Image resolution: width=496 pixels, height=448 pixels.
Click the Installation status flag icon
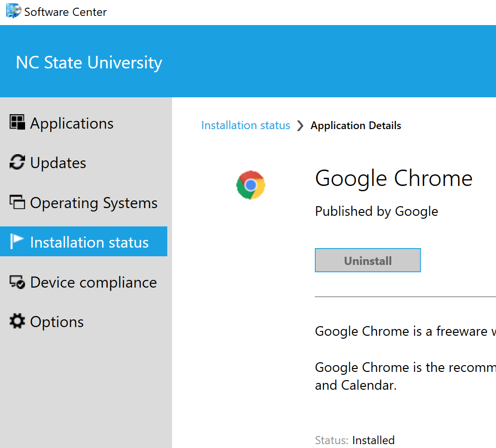(16, 241)
